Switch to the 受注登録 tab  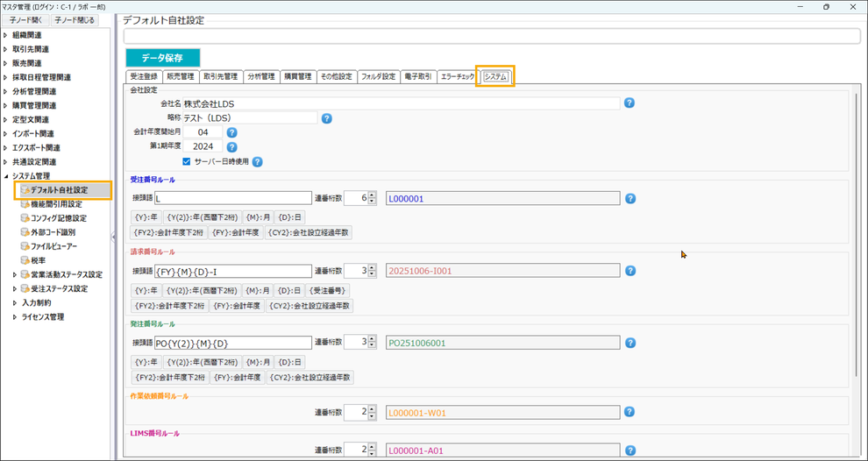pyautogui.click(x=144, y=77)
